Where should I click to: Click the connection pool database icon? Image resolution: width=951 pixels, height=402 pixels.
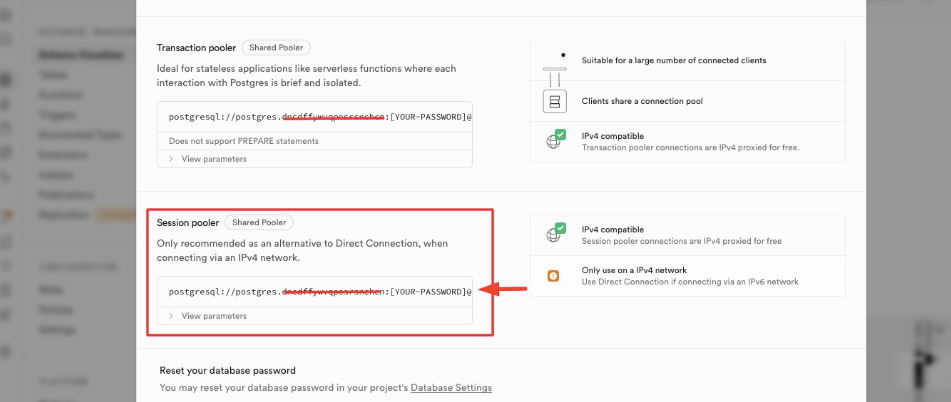coord(554,101)
